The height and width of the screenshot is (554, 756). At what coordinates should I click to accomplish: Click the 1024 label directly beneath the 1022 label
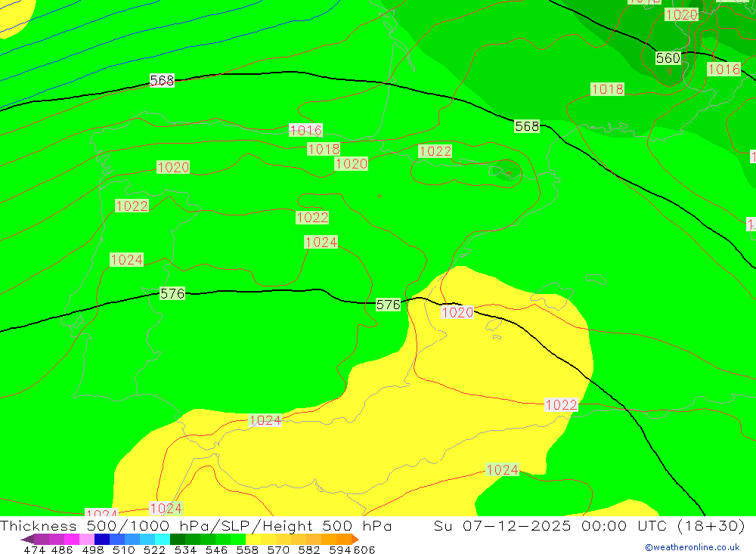[x=321, y=242]
